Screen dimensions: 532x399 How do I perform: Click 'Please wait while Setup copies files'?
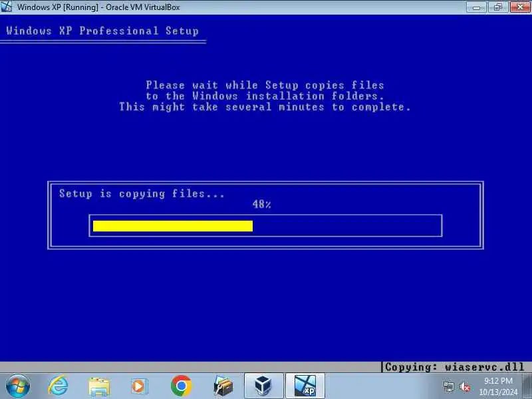(265, 85)
